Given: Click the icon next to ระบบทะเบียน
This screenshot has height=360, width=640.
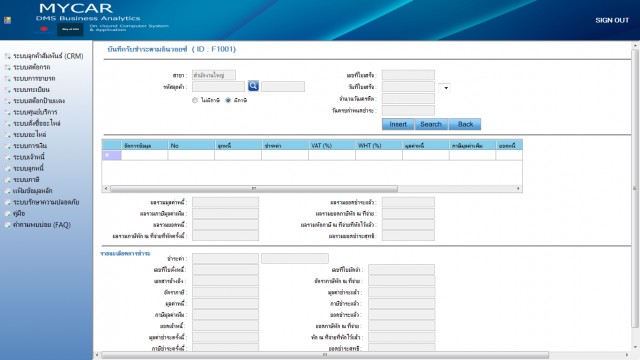Looking at the screenshot, I should (7, 90).
